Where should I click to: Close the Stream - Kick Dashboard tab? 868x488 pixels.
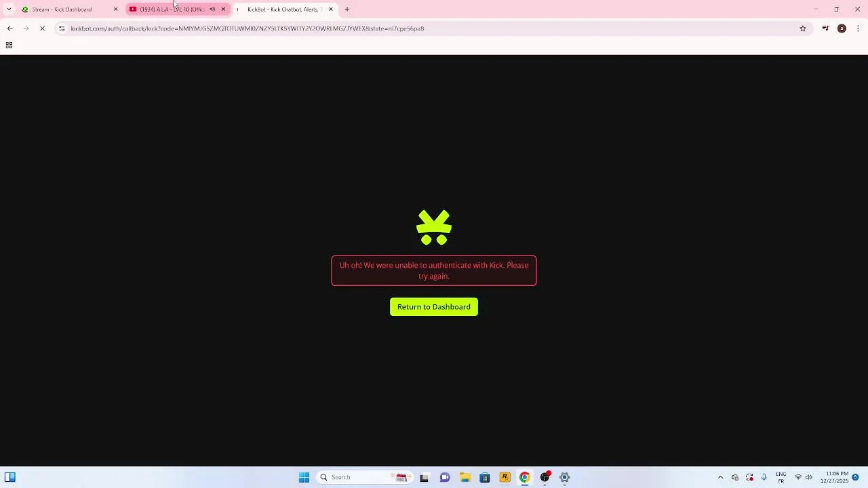[x=115, y=9]
